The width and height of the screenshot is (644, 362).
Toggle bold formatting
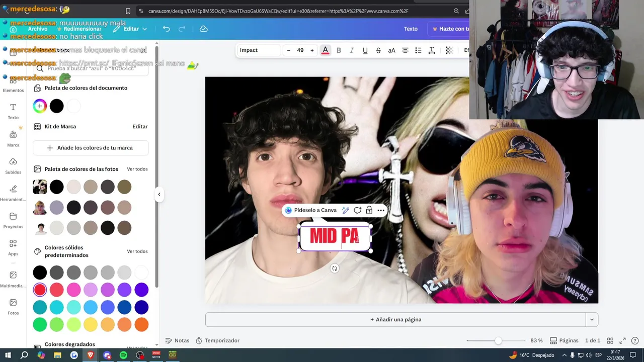[x=339, y=50]
